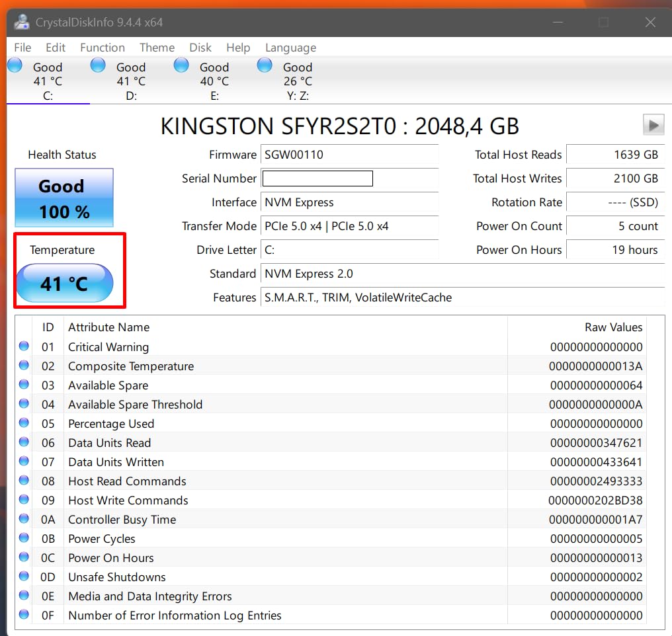
Task: Click the Drive Letter field
Action: click(349, 250)
